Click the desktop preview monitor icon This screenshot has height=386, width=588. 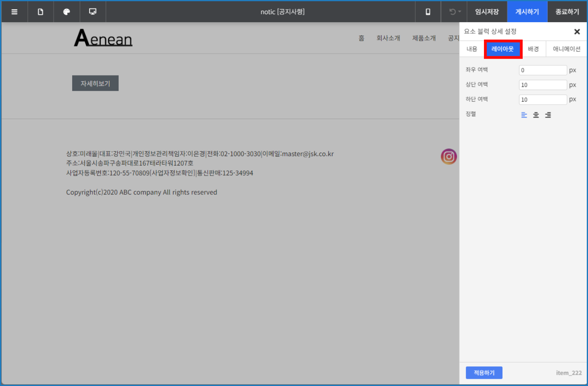93,12
